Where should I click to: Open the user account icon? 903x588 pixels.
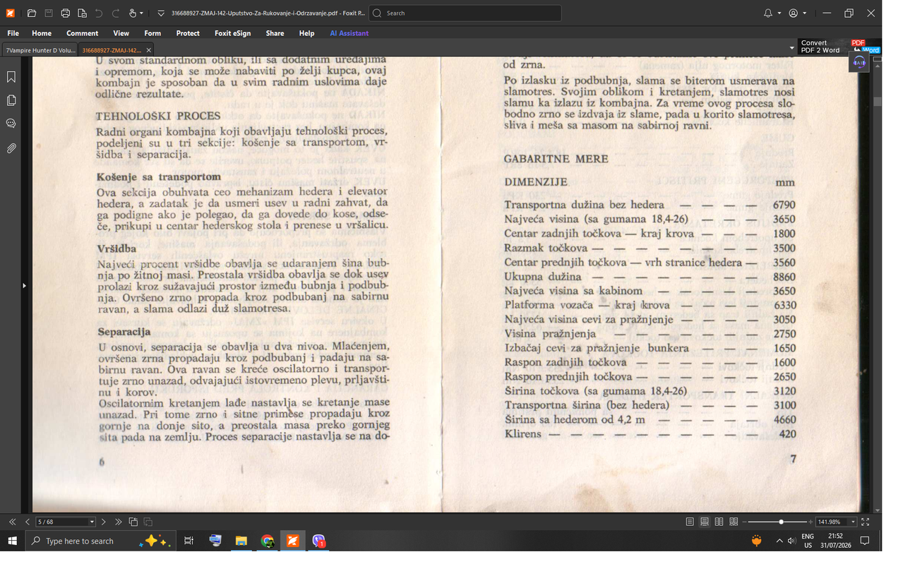(x=794, y=13)
